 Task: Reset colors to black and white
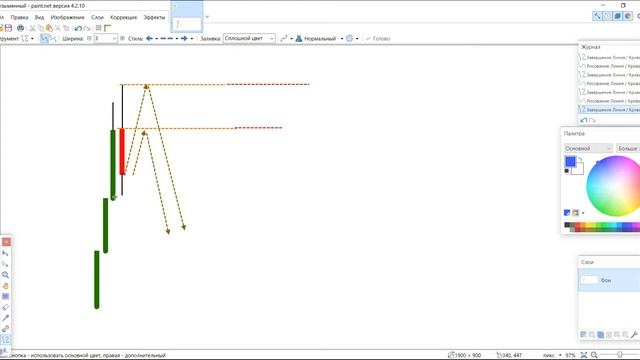(x=567, y=171)
